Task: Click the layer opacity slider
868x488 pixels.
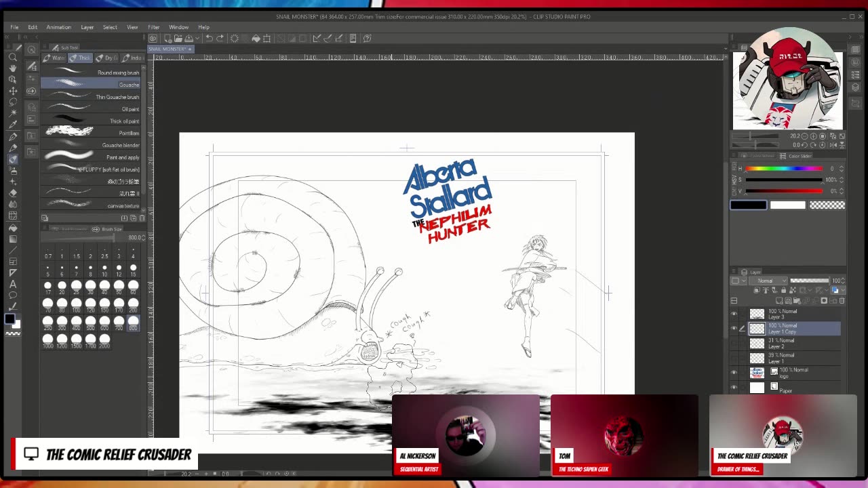Action: 809,281
